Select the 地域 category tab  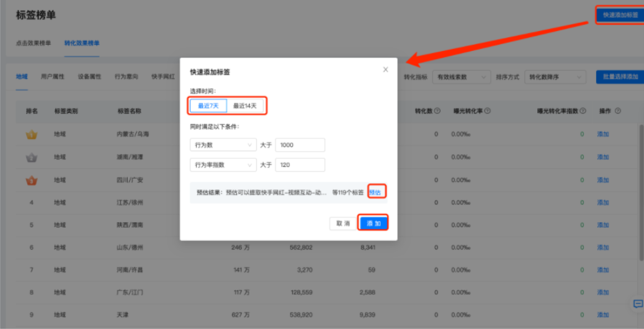point(22,76)
